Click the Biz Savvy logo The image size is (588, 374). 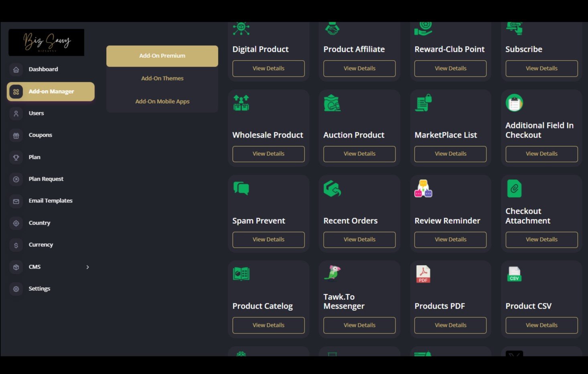click(47, 42)
